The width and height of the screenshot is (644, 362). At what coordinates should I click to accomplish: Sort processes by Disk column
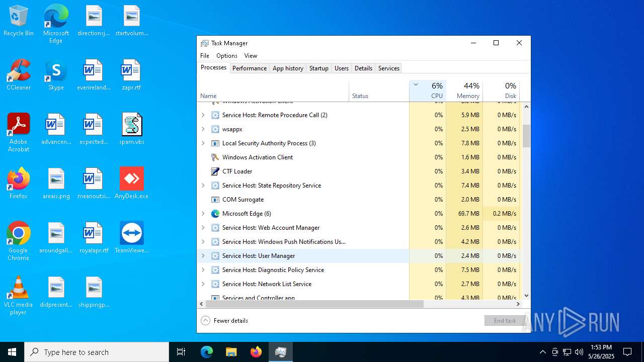pyautogui.click(x=501, y=90)
